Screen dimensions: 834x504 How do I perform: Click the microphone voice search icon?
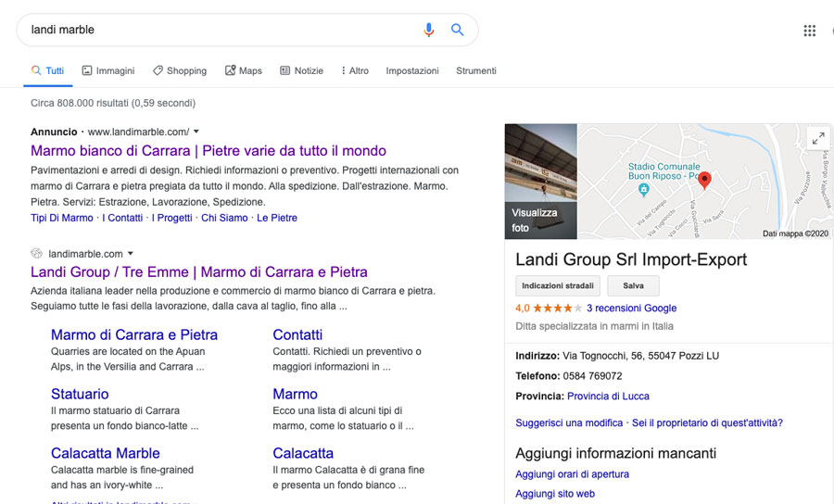[x=429, y=30]
